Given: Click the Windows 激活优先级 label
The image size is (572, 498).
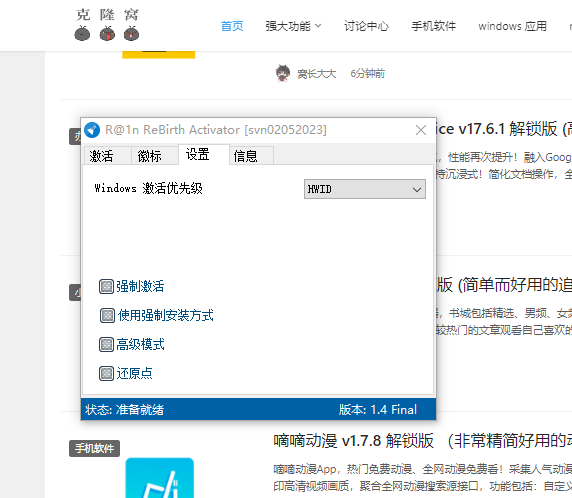Looking at the screenshot, I should (148, 188).
